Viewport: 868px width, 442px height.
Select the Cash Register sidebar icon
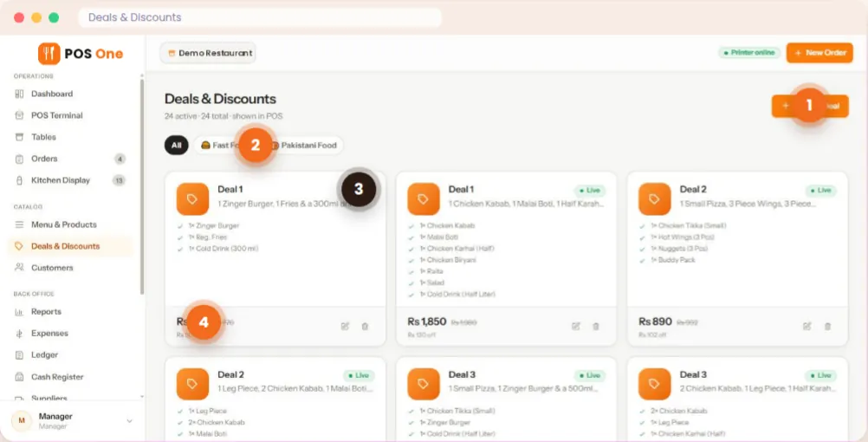[19, 377]
